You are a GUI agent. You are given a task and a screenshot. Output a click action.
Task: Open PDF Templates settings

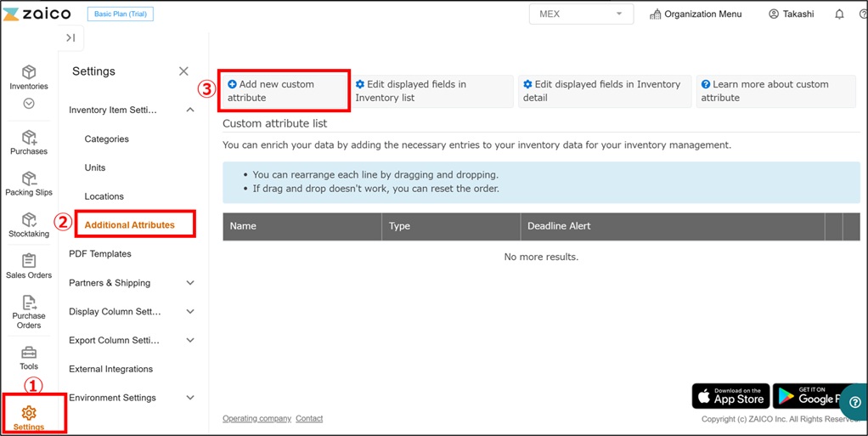[100, 254]
